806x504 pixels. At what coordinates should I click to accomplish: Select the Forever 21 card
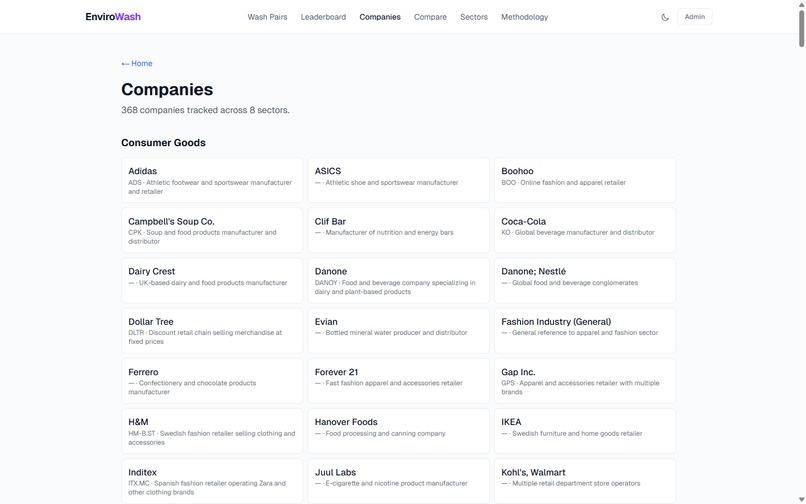pyautogui.click(x=398, y=381)
